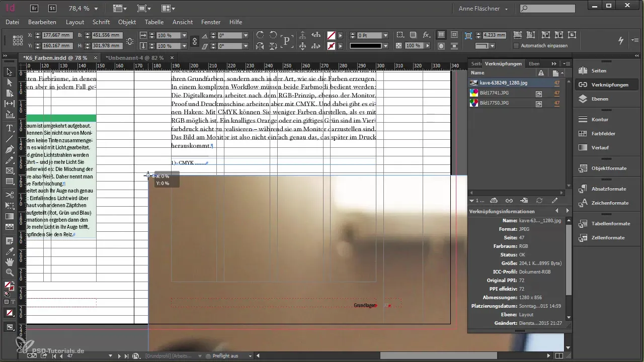Open the Verlauf panel button
Viewport: 644px width, 362px height.
(607, 148)
